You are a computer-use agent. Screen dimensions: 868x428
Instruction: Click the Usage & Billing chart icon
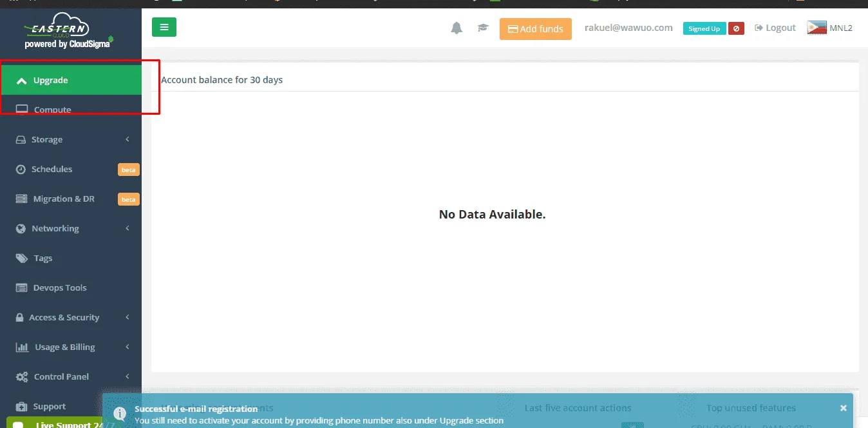tap(22, 347)
